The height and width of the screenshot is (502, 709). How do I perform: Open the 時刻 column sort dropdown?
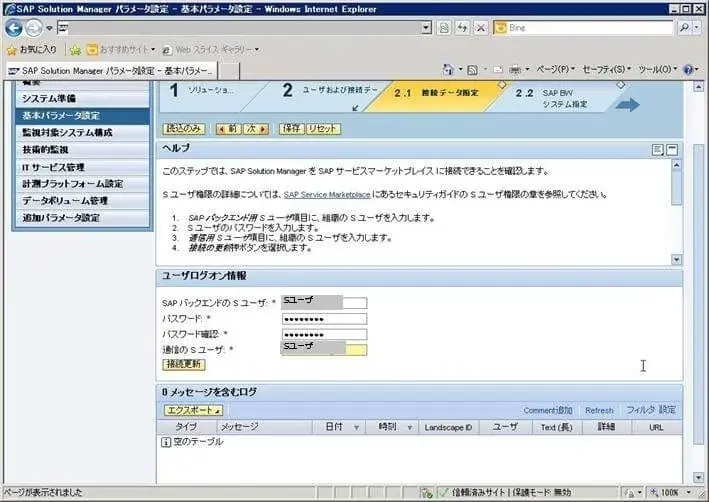point(410,427)
